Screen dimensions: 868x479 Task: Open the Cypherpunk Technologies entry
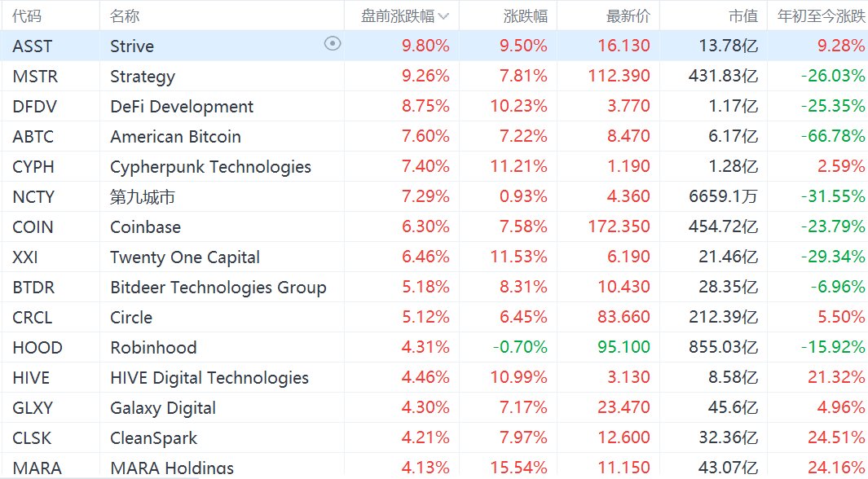[210, 166]
